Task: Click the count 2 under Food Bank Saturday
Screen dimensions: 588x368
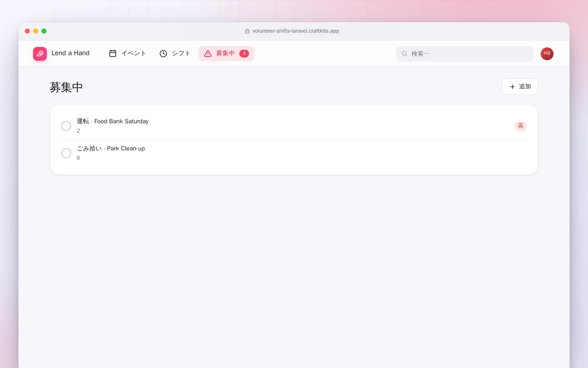Action: (x=79, y=131)
